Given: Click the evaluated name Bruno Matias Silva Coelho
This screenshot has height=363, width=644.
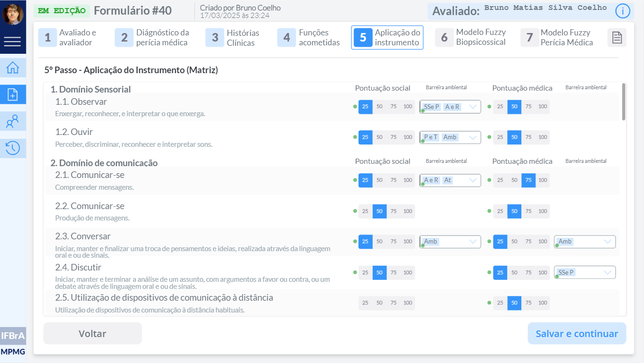Looking at the screenshot, I should click(545, 8).
